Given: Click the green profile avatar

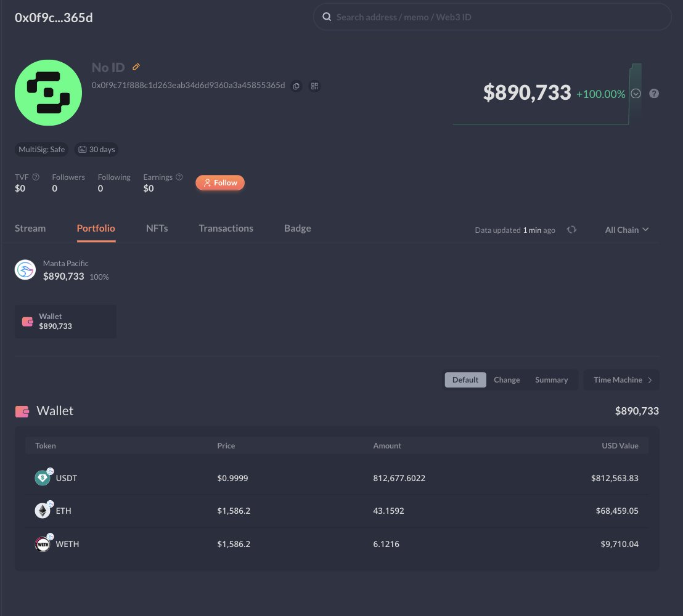Looking at the screenshot, I should 48,93.
